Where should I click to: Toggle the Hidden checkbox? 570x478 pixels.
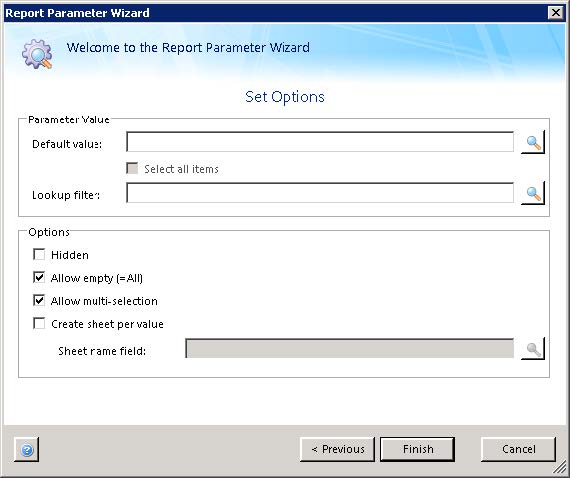point(39,254)
